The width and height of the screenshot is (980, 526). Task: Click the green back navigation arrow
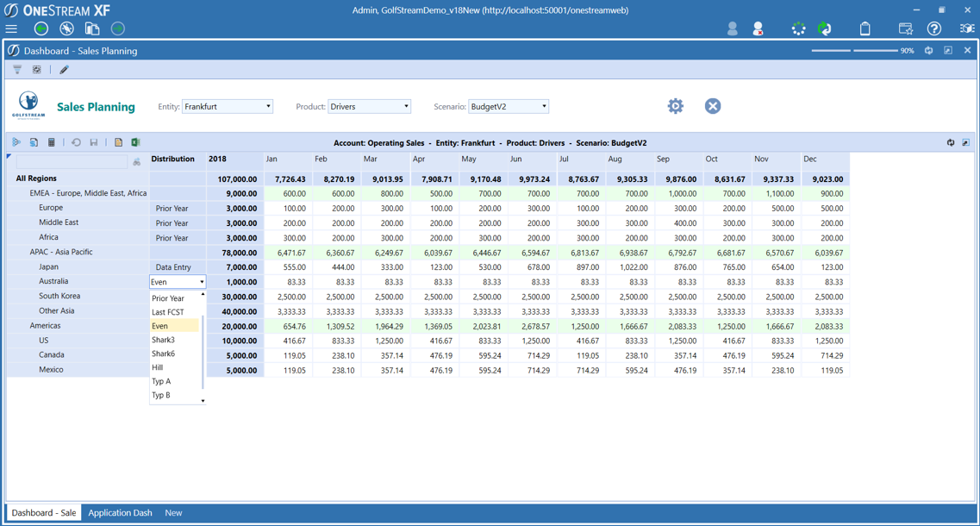[41, 28]
